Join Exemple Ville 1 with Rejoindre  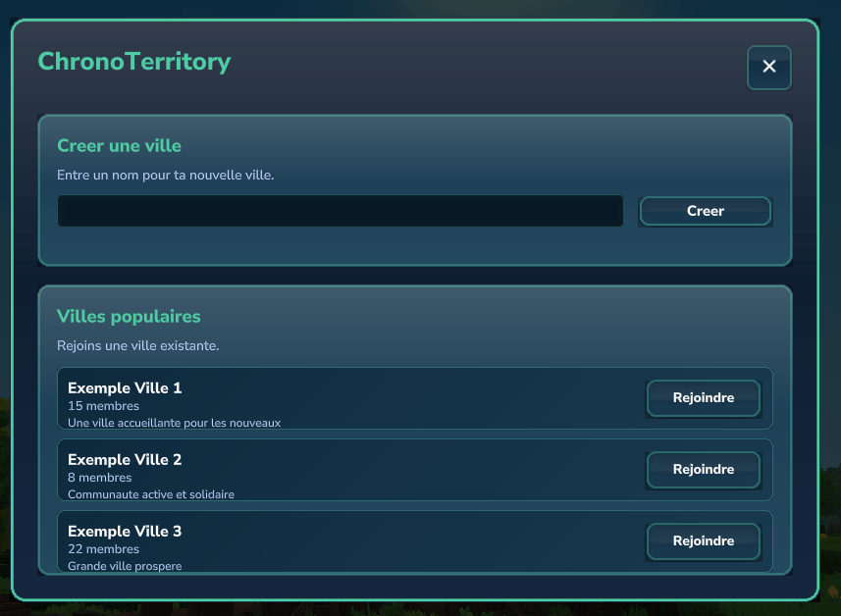[703, 398]
